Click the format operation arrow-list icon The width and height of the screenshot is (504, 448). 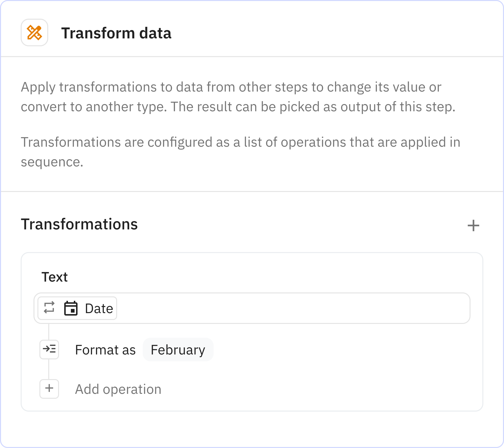pos(49,350)
